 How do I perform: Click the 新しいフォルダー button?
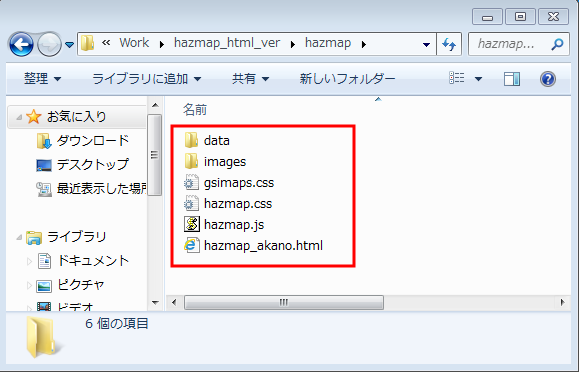click(x=347, y=79)
